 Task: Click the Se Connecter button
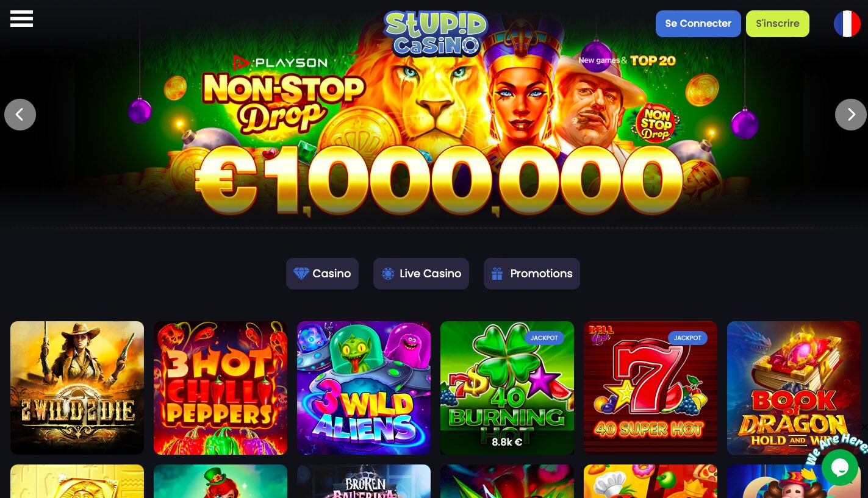698,24
